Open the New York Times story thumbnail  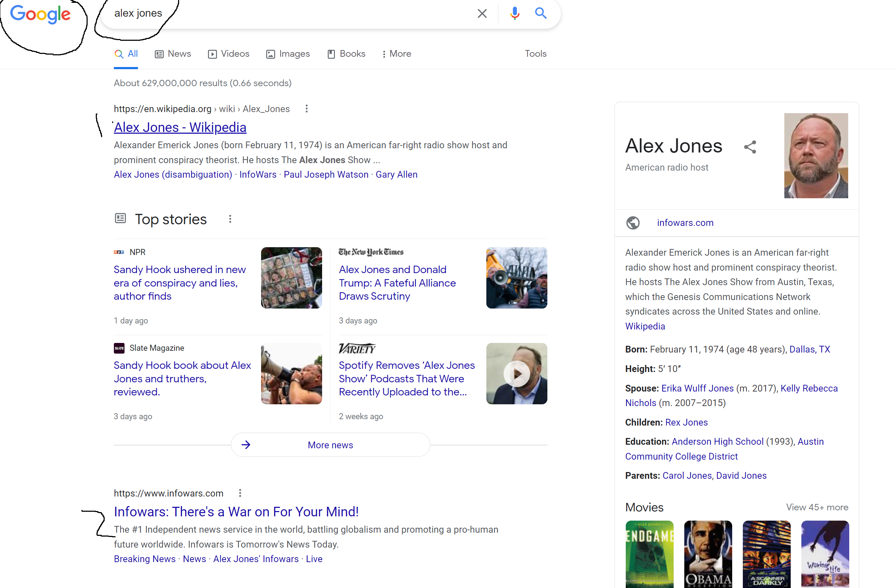(x=517, y=278)
